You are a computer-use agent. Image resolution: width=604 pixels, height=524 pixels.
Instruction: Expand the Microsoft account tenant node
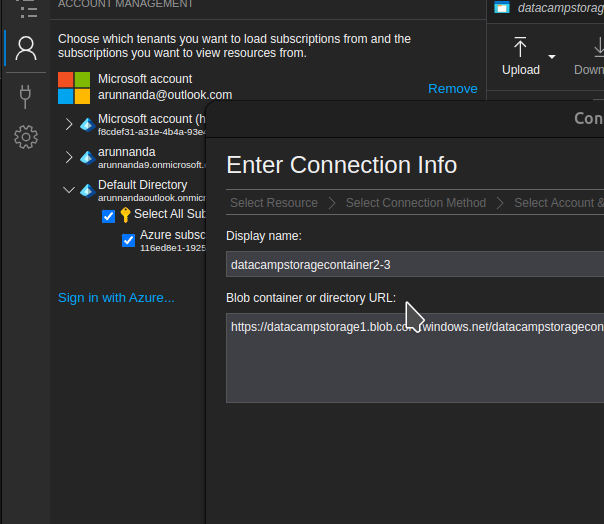[69, 125]
